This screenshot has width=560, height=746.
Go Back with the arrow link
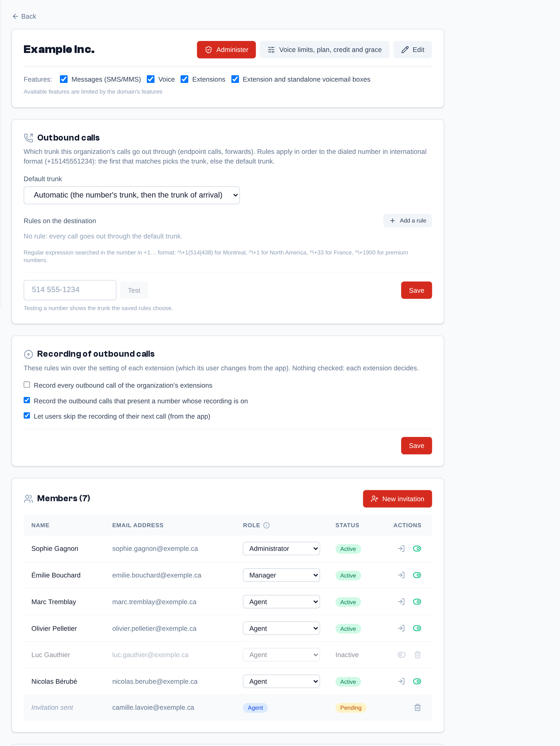pos(24,16)
